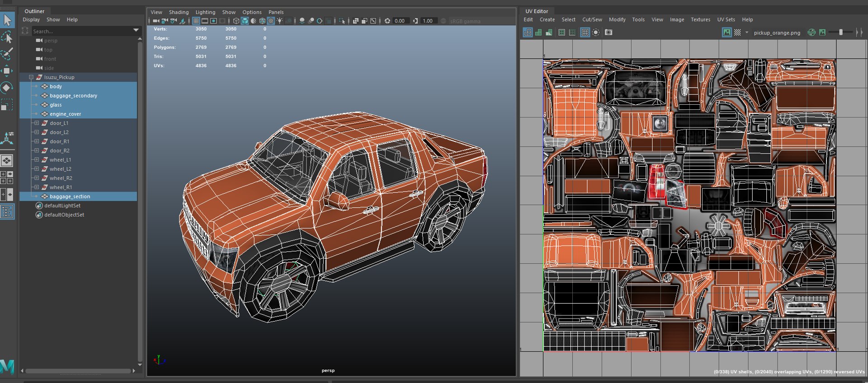The image size is (868, 383).
Task: Open the Shading menu in the viewport
Action: (179, 12)
